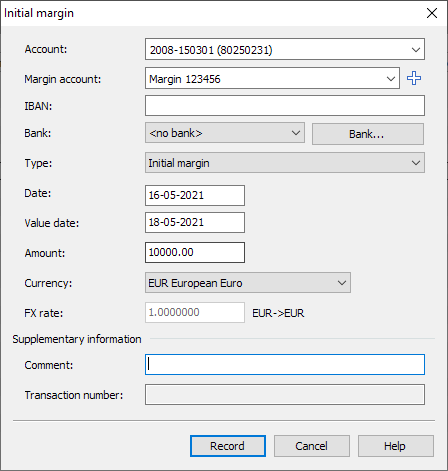Open the Bank selection dropdown
Screen dimensions: 448x471
[x=225, y=133]
